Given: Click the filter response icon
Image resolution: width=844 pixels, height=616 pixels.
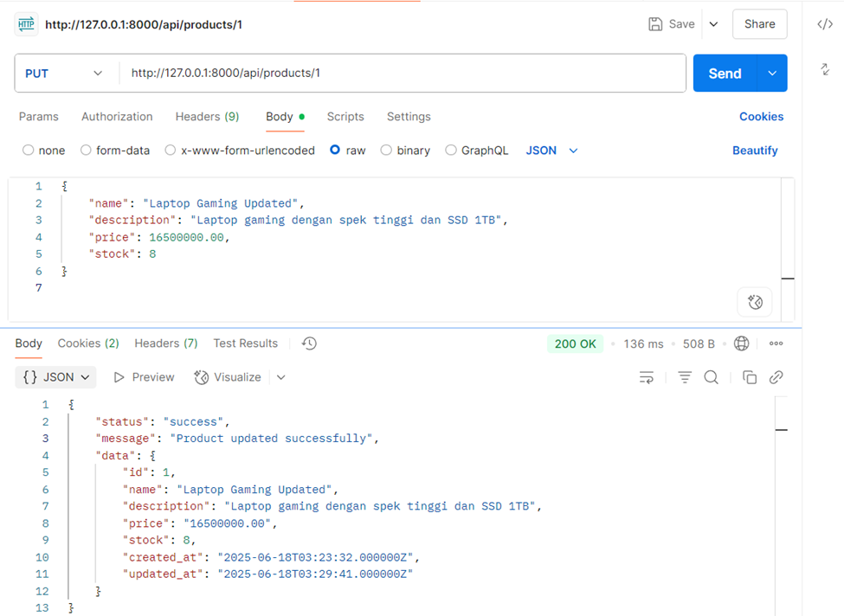Looking at the screenshot, I should [685, 377].
